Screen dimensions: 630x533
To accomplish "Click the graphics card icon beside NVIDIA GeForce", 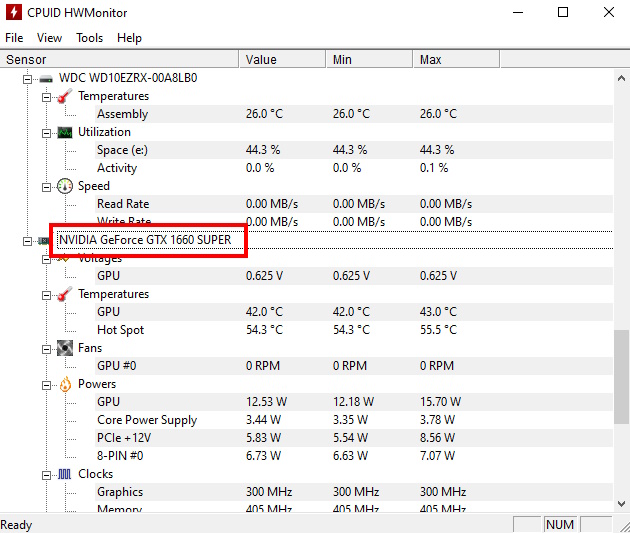I will pos(43,241).
